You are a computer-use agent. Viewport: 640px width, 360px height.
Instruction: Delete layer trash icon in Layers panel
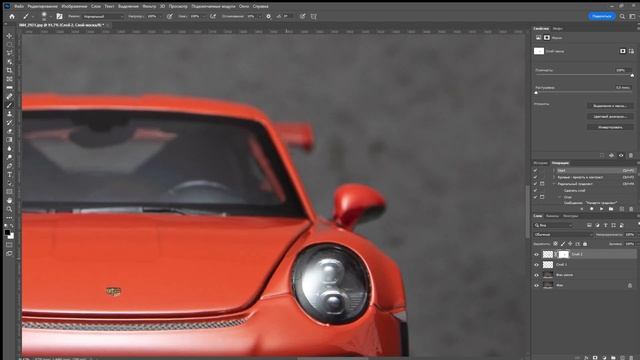click(x=632, y=358)
